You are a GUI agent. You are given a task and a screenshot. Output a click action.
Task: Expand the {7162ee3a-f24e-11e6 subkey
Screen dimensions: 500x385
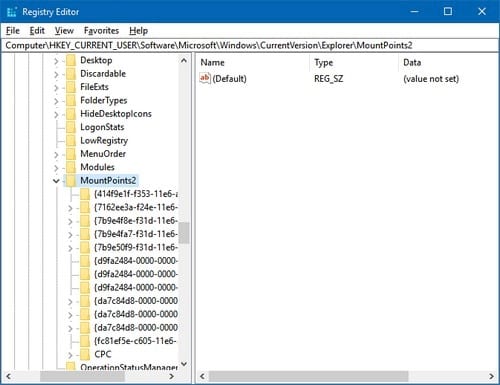click(70, 208)
